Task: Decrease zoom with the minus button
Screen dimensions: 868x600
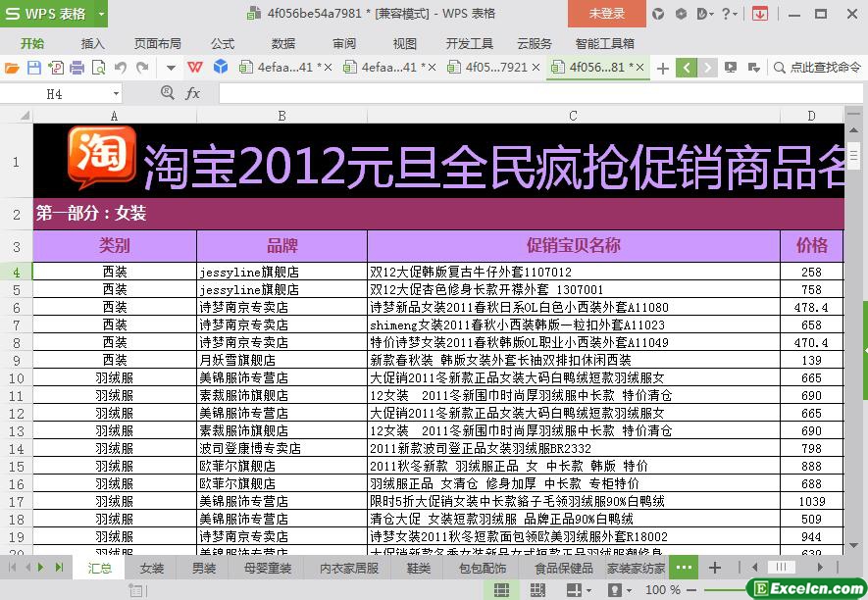Action: point(690,590)
